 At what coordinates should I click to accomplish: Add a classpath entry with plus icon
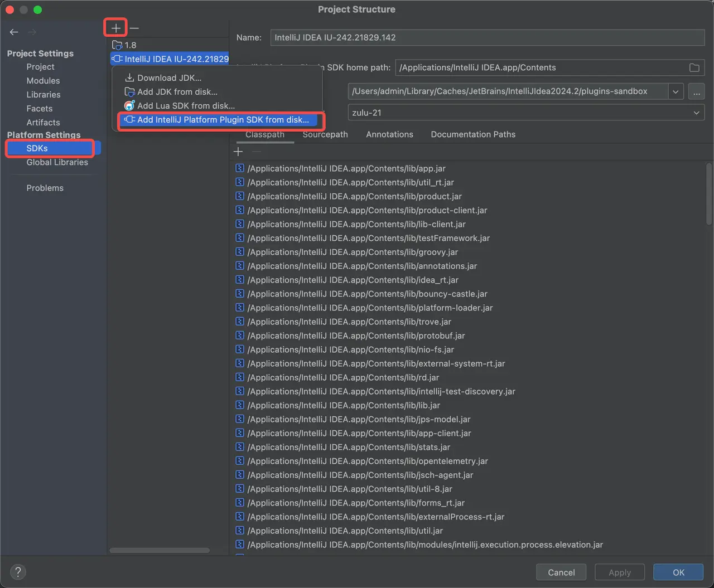point(238,152)
